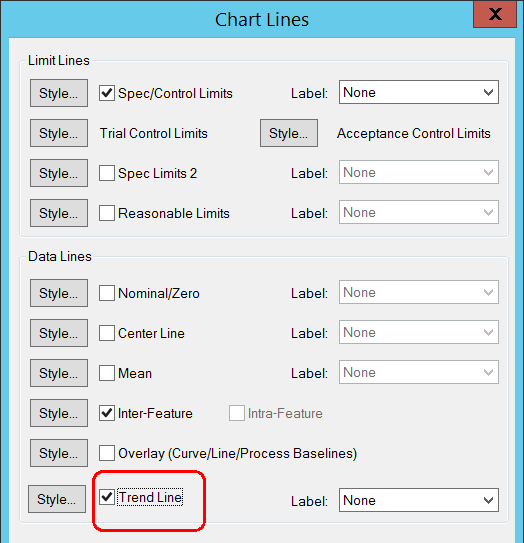This screenshot has height=543, width=524.
Task: Enable the Spec Limits 2 checkbox
Action: pos(107,173)
